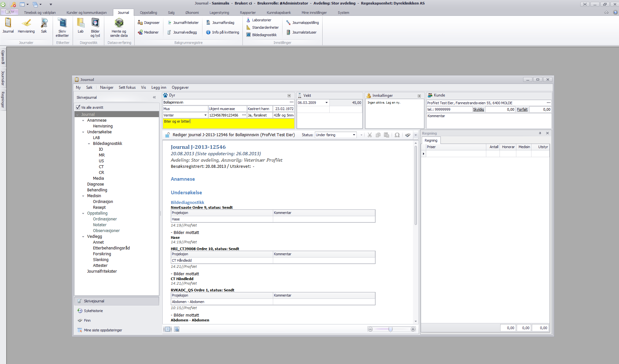This screenshot has width=619, height=364.
Task: Expand the Dyr panel plus button
Action: 289,96
